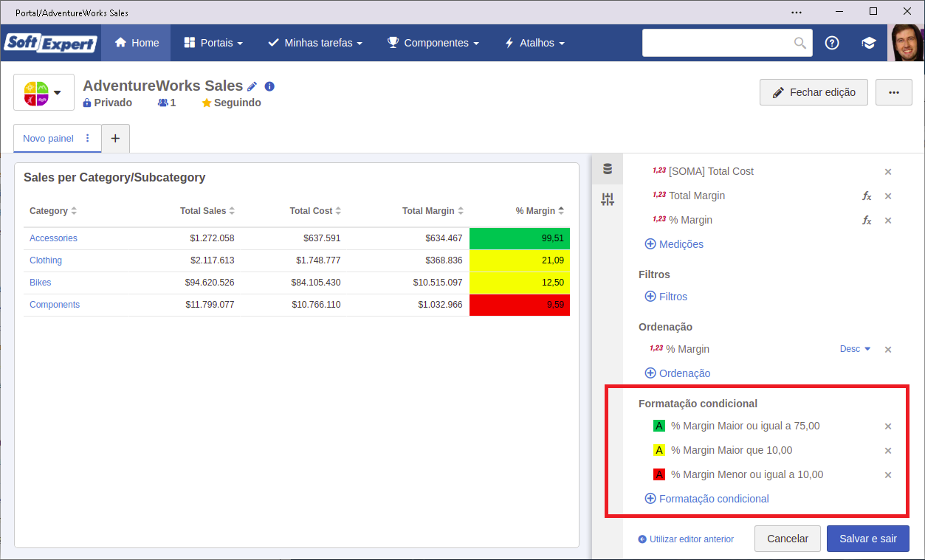The height and width of the screenshot is (560, 925).
Task: Open the data source database icon
Action: pos(608,169)
